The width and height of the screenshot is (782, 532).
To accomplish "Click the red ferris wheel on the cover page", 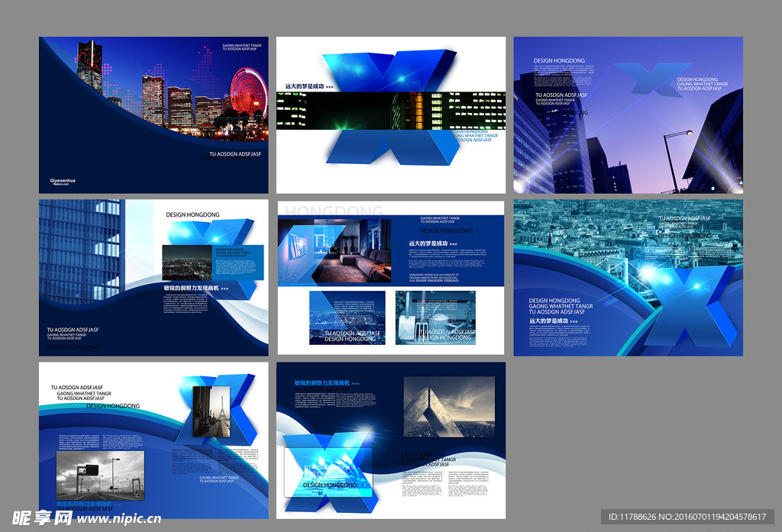I will point(248,92).
